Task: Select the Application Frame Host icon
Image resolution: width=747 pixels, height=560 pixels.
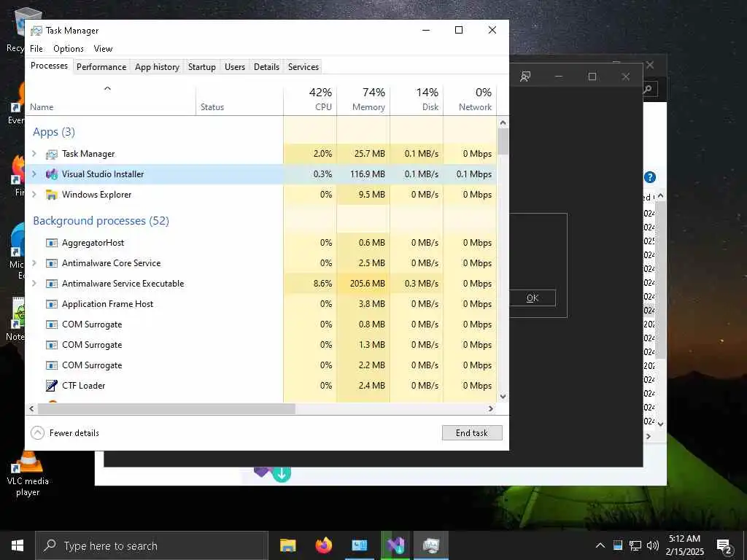Action: coord(52,304)
